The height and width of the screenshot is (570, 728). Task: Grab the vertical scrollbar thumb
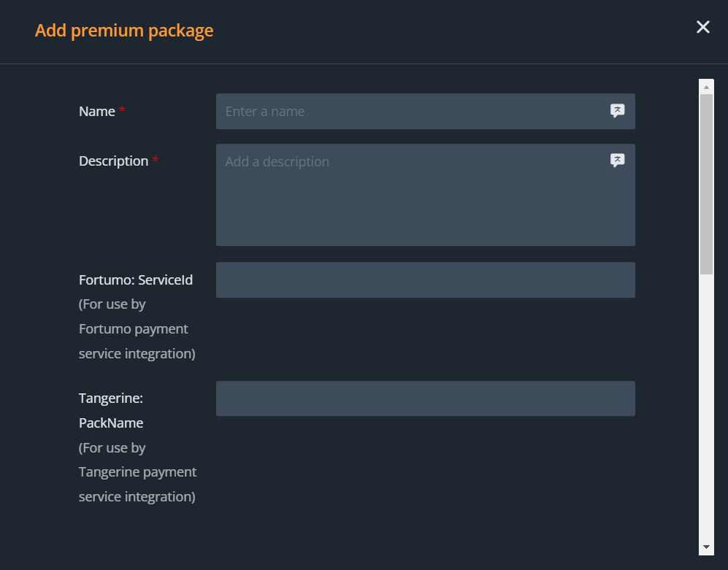(x=706, y=182)
